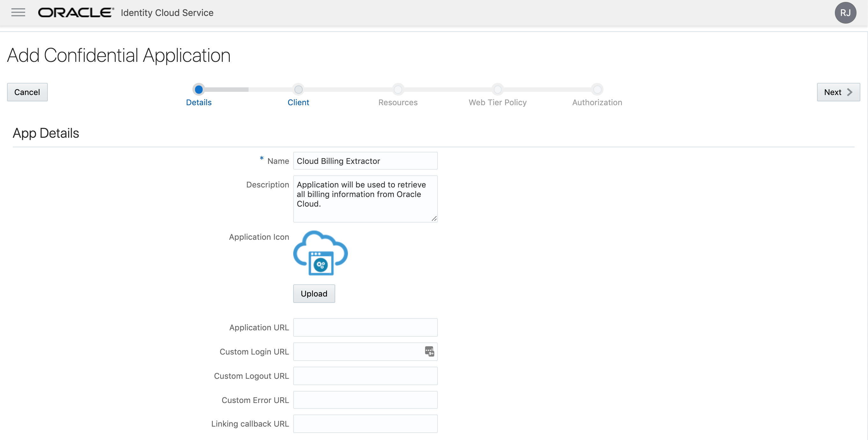
Task: Focus the Custom Login URL field
Action: coord(365,351)
